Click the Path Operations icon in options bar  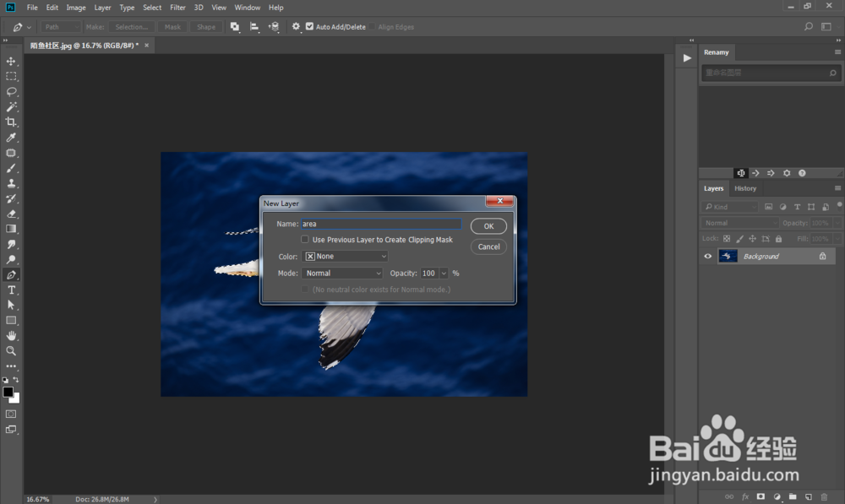pos(234,26)
